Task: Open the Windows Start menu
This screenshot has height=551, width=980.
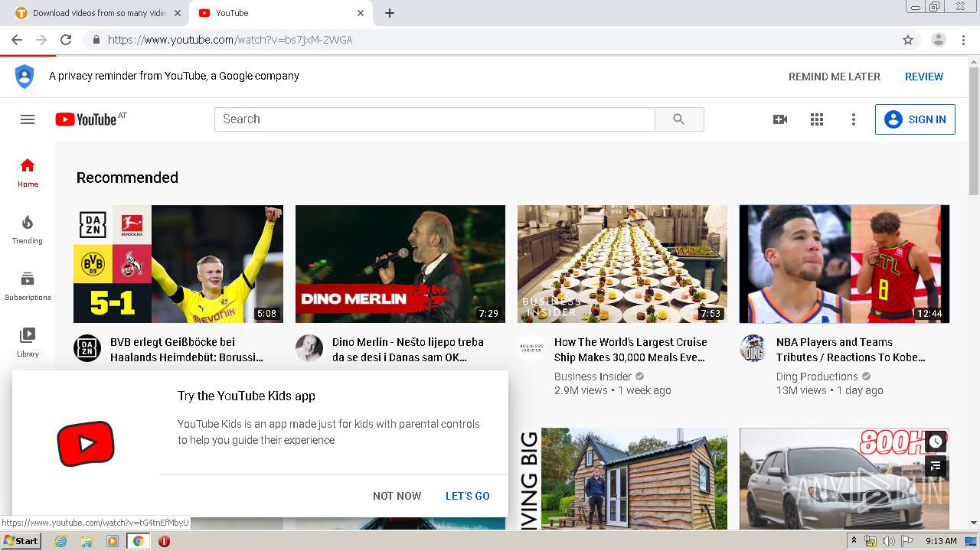Action: coord(21,541)
